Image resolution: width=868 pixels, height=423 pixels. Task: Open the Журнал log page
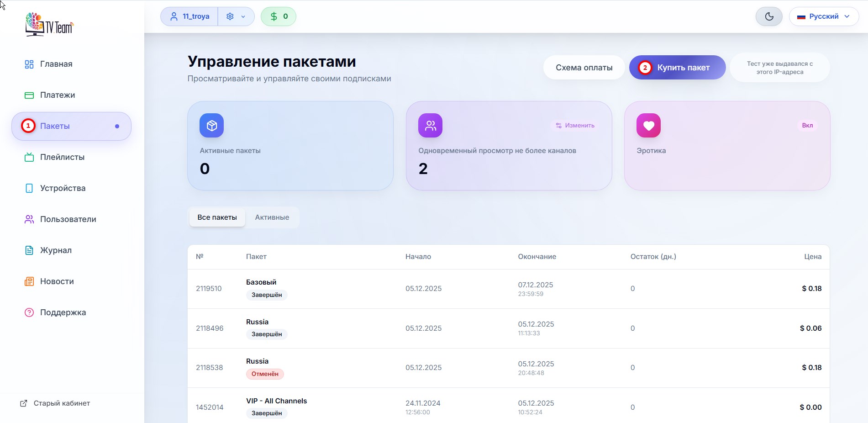pyautogui.click(x=56, y=250)
